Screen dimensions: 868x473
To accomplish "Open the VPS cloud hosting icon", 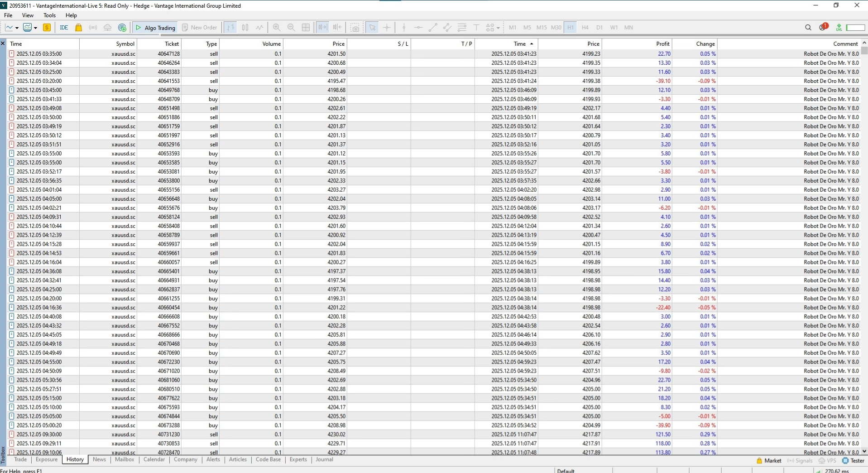I will tap(107, 28).
